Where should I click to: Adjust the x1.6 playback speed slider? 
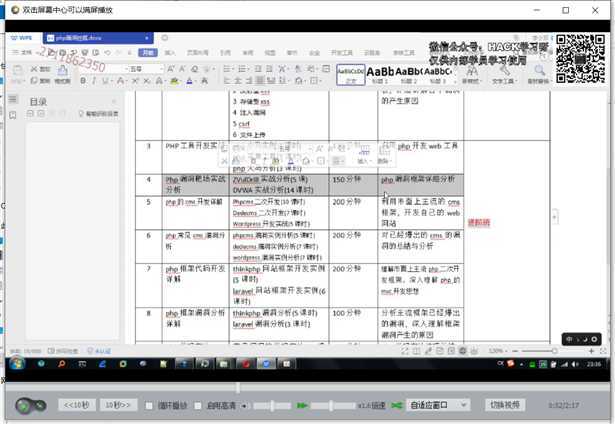tap(331, 406)
